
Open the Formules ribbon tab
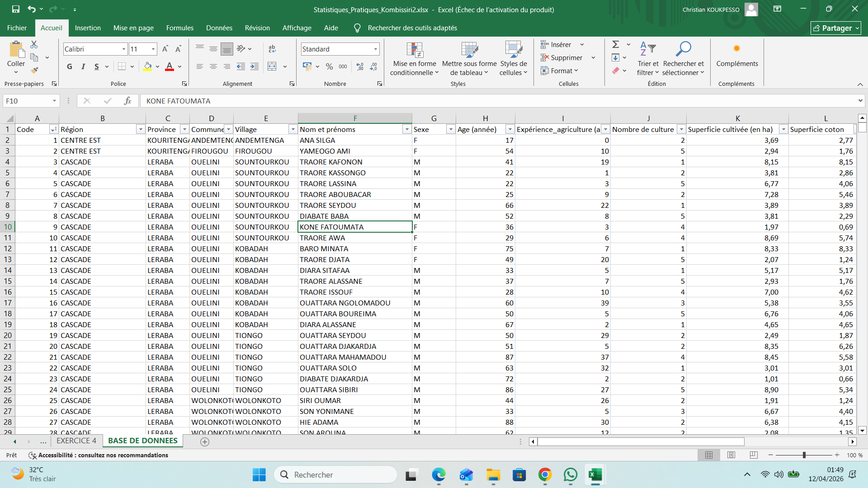[x=179, y=28]
